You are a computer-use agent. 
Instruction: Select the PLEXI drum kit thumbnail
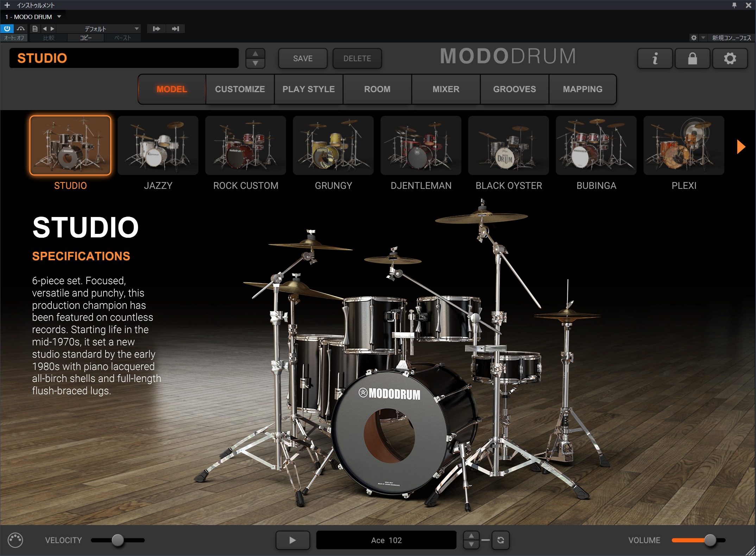click(684, 145)
